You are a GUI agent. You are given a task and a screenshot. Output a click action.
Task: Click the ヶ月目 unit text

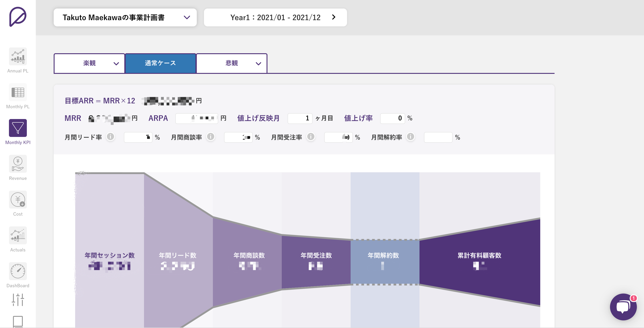click(324, 118)
